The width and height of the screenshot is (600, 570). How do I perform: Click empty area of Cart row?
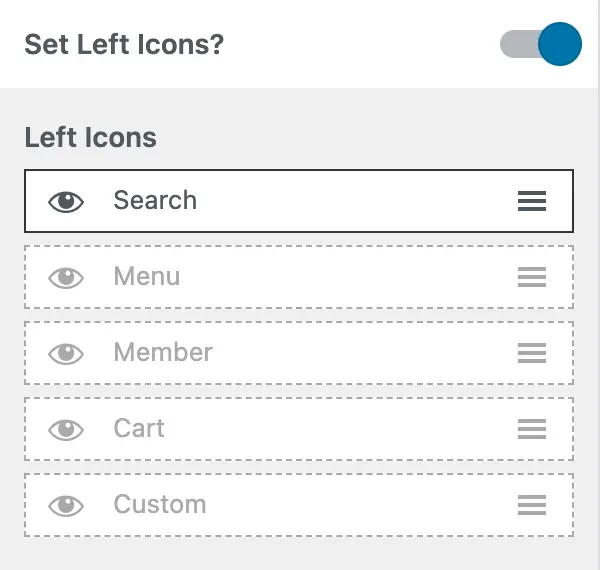pos(340,429)
